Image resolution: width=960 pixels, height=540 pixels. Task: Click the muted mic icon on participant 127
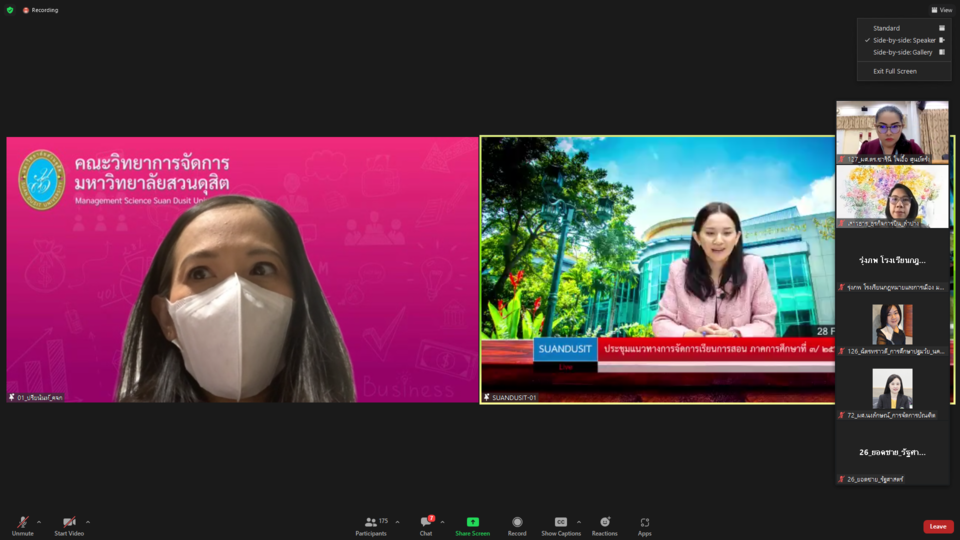tap(842, 159)
